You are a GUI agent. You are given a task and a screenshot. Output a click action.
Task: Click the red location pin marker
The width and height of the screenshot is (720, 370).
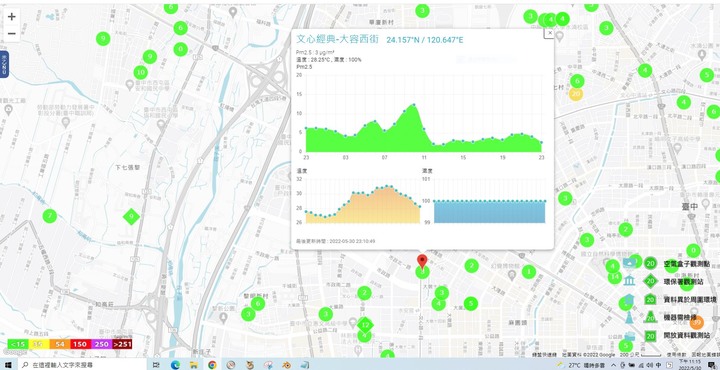tap(422, 261)
